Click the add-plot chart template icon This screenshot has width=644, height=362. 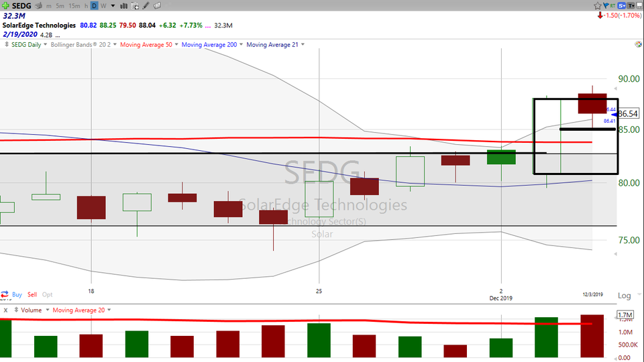[135, 6]
